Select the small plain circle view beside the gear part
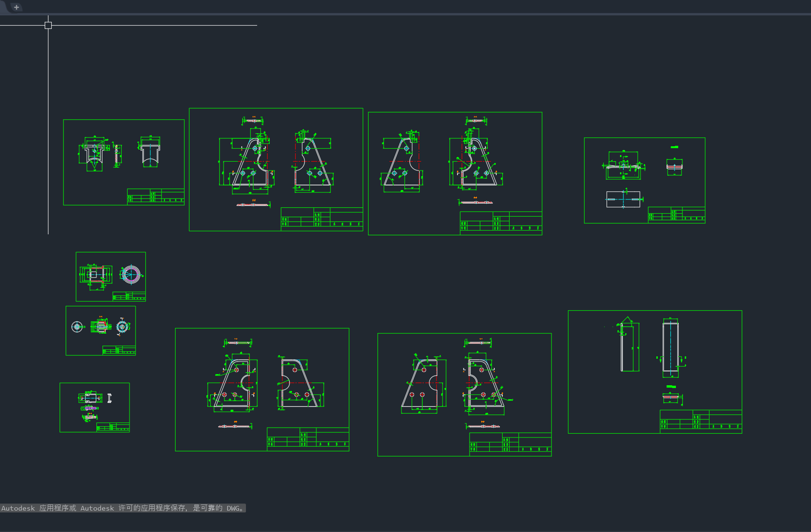Viewport: 811px width, 532px height. [77, 327]
